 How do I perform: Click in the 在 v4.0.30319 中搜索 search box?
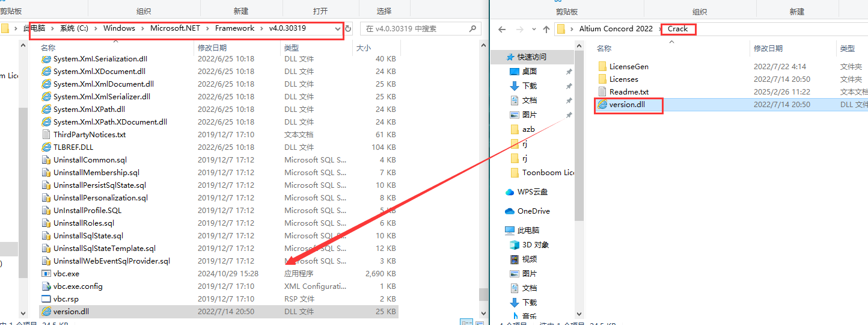[414, 28]
